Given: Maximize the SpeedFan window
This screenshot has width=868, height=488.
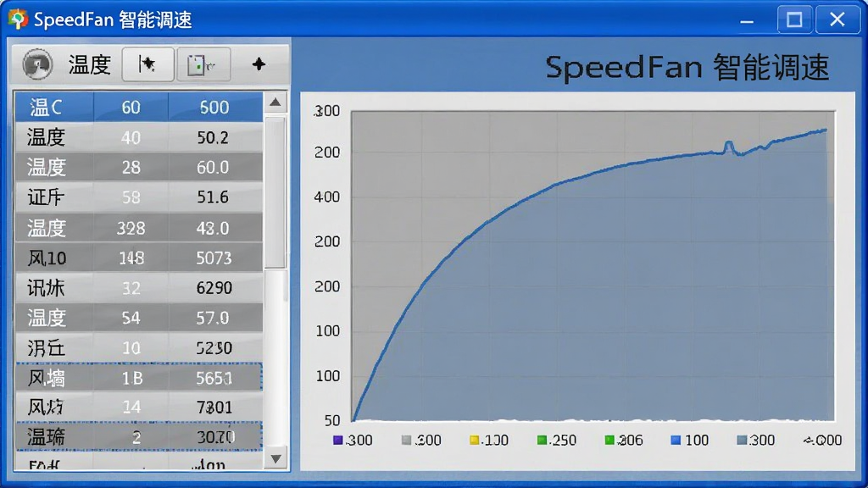Looking at the screenshot, I should click(x=794, y=20).
